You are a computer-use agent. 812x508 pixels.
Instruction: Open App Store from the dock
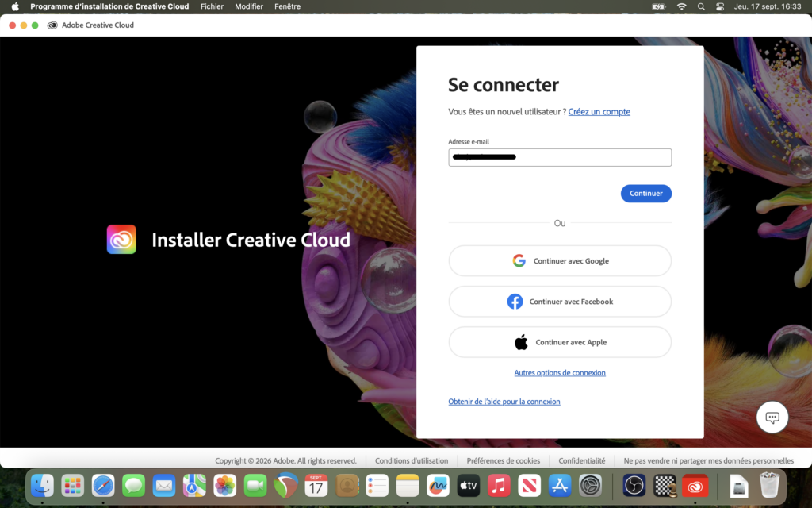(560, 486)
